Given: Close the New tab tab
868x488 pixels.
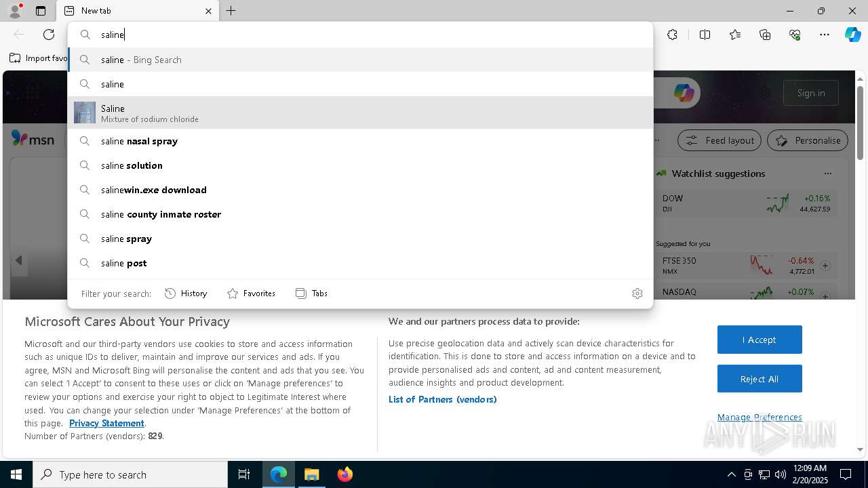Looking at the screenshot, I should pyautogui.click(x=208, y=11).
